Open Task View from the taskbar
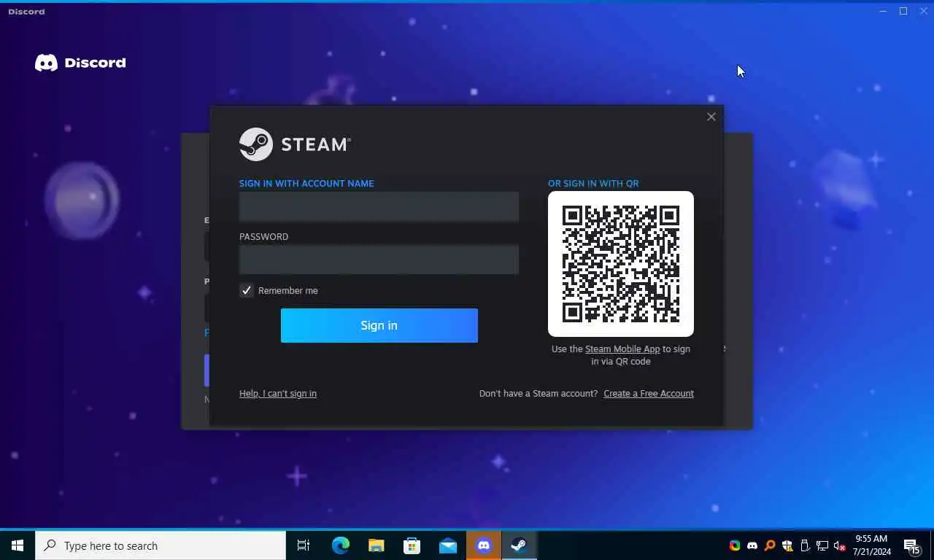 (x=304, y=545)
